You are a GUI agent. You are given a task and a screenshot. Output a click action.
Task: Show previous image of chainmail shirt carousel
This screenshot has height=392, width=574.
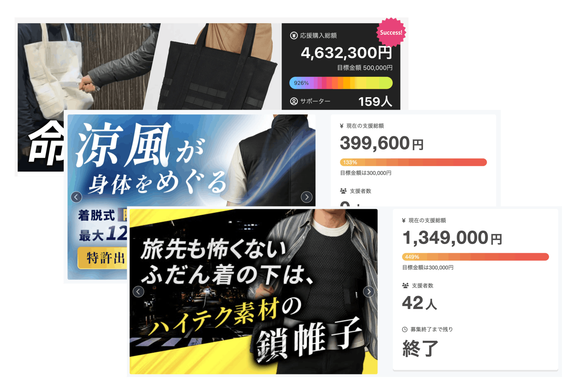(x=139, y=292)
